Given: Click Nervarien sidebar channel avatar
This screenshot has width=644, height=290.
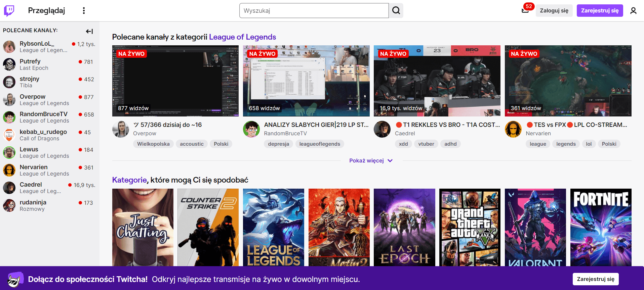Looking at the screenshot, I should (9, 170).
